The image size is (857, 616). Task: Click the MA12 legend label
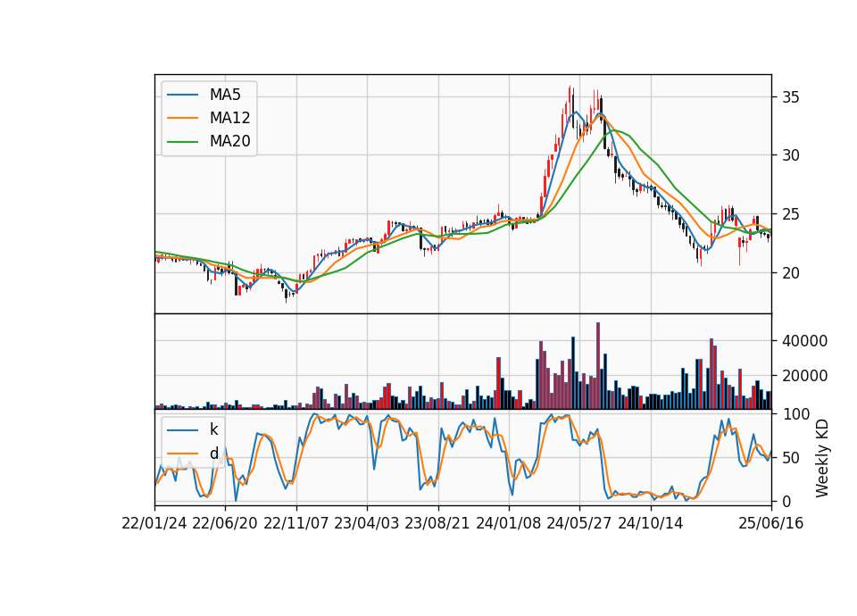tap(229, 118)
